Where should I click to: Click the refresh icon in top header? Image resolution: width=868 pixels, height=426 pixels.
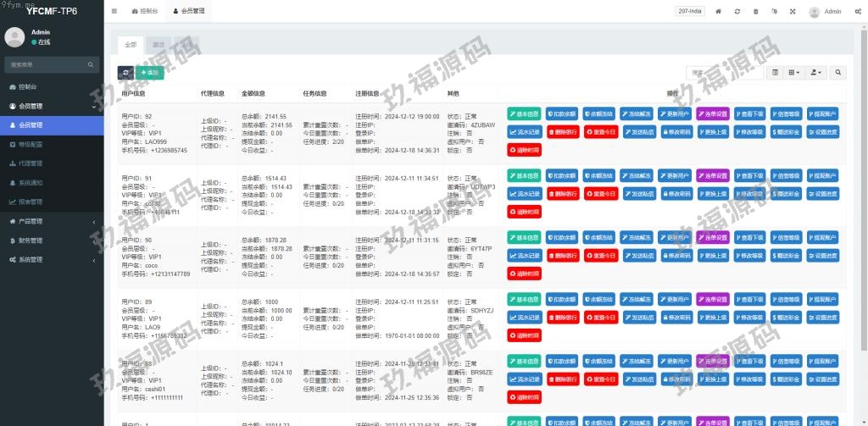click(737, 12)
